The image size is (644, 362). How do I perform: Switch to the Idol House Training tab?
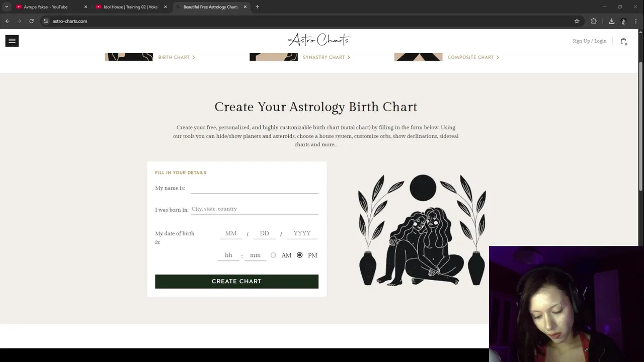(x=131, y=7)
